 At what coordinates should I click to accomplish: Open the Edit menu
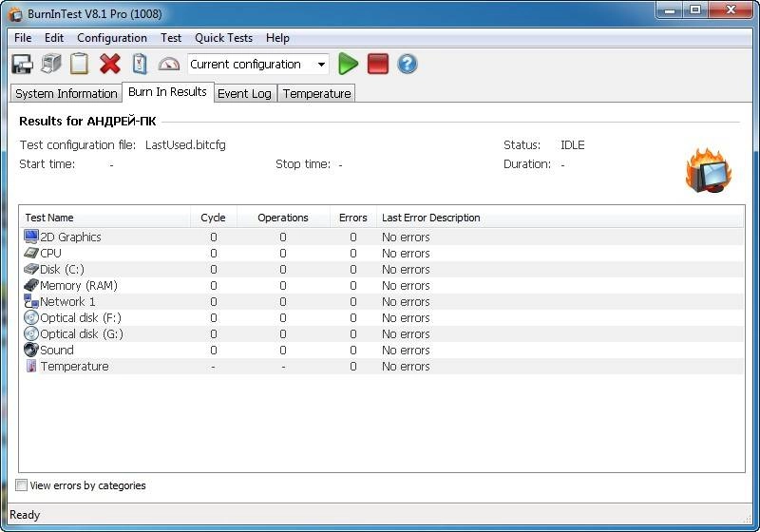[x=54, y=38]
